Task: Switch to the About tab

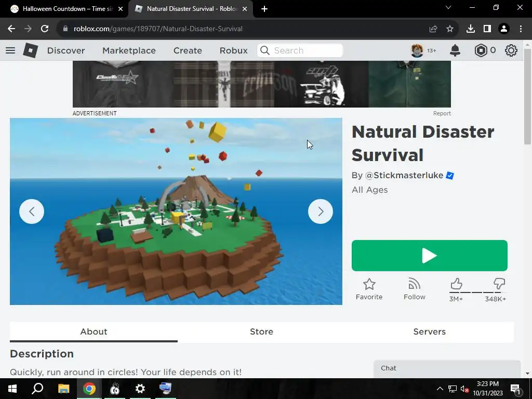Action: point(94,331)
